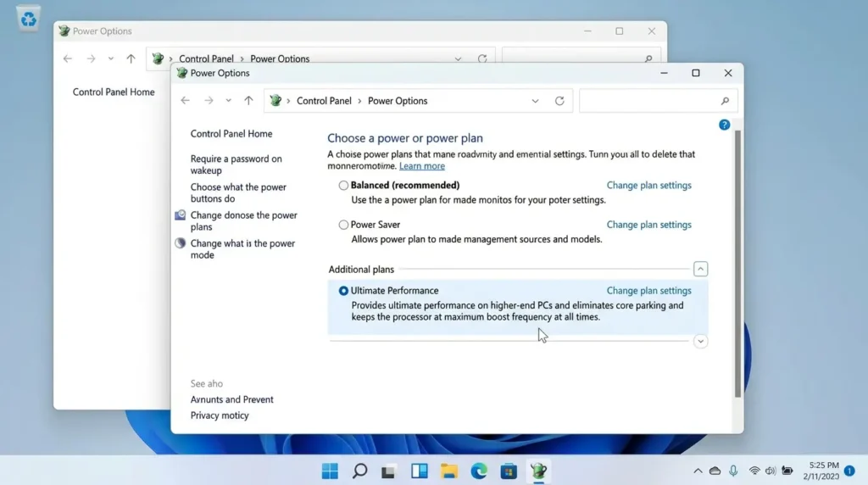Click the address bar Power Options icon

click(x=275, y=100)
